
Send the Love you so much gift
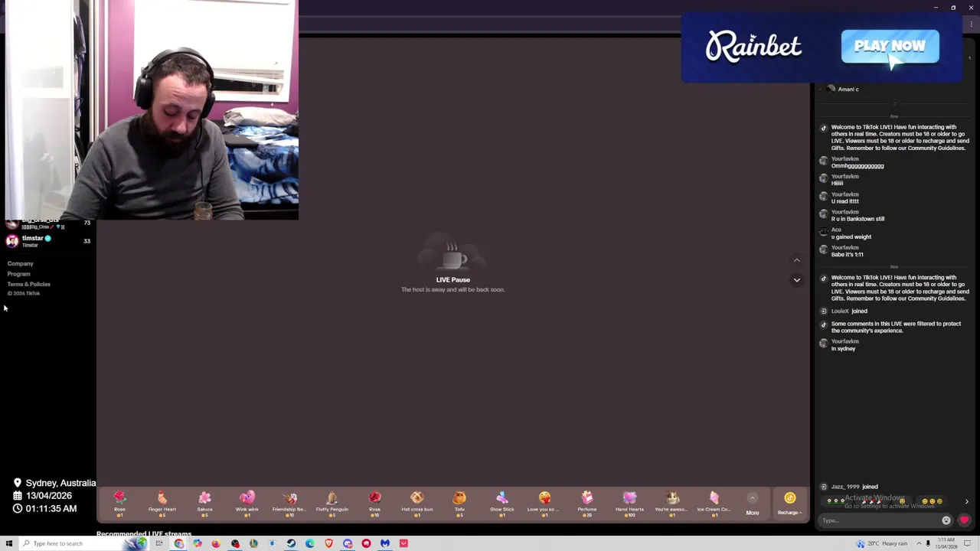[544, 504]
